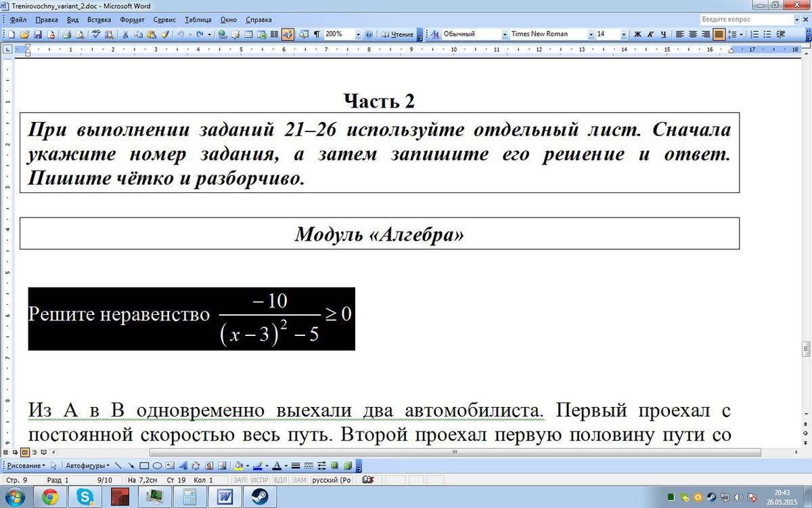
Task: Open the Таблица menu
Action: click(198, 20)
